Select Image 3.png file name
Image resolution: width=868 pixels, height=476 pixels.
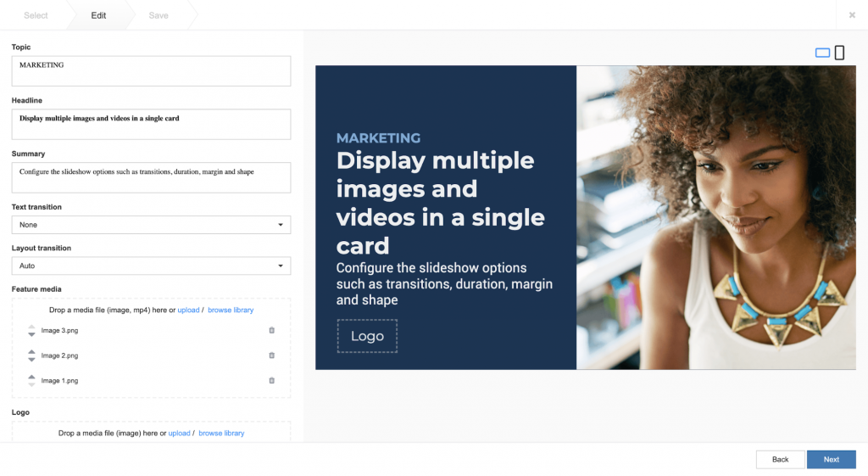pyautogui.click(x=60, y=330)
